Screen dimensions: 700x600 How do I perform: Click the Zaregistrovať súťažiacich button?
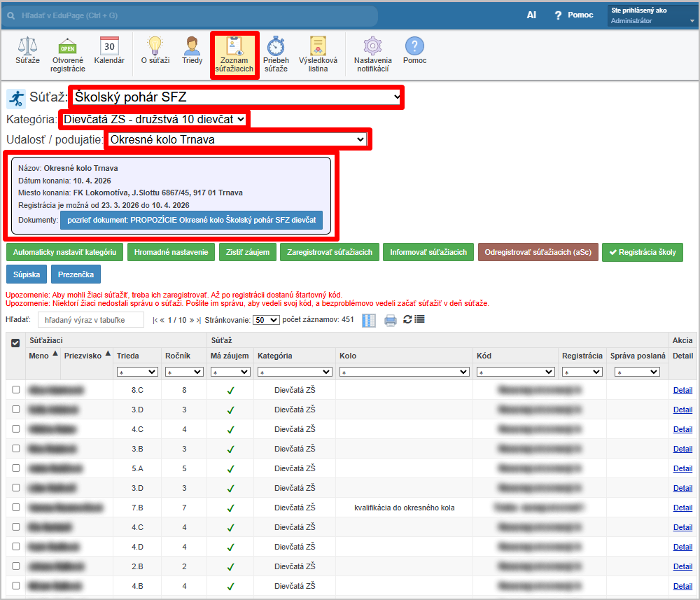(x=329, y=252)
